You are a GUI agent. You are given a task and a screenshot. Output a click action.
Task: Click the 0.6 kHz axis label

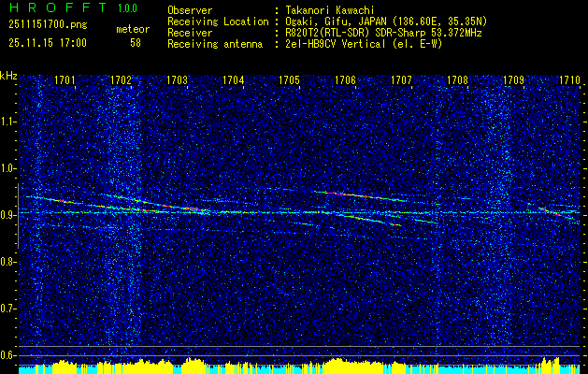point(7,355)
